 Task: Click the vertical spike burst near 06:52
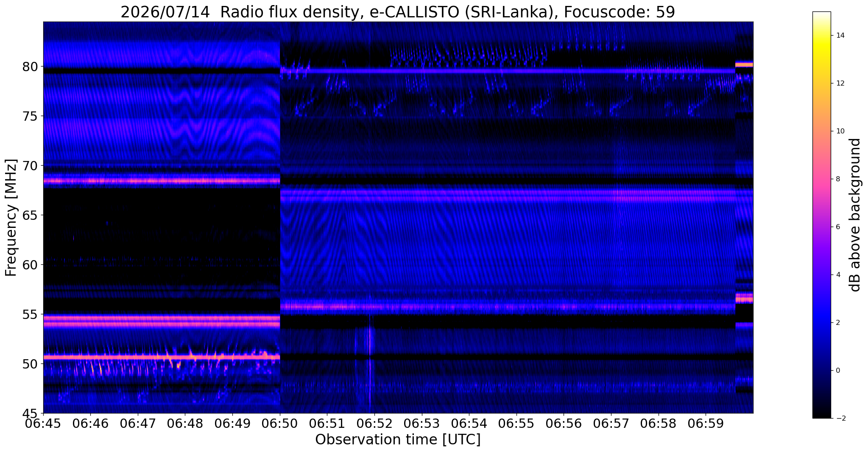pos(370,360)
